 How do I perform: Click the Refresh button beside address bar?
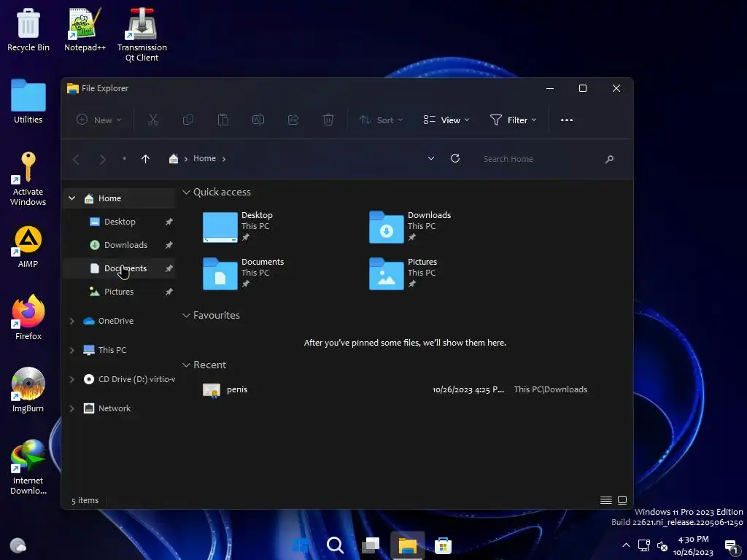tap(455, 158)
